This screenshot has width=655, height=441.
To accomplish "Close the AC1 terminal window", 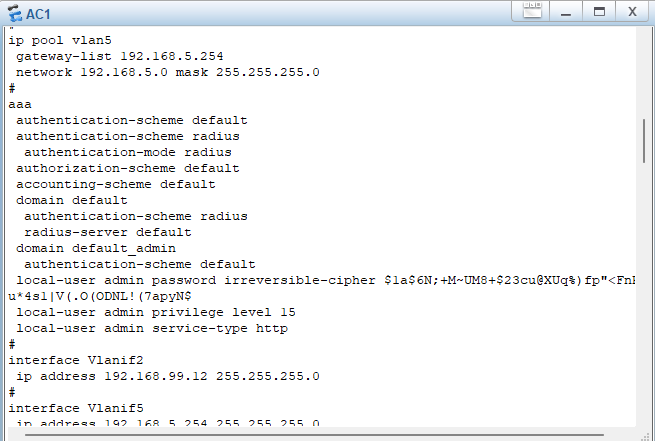I will pyautogui.click(x=633, y=11).
